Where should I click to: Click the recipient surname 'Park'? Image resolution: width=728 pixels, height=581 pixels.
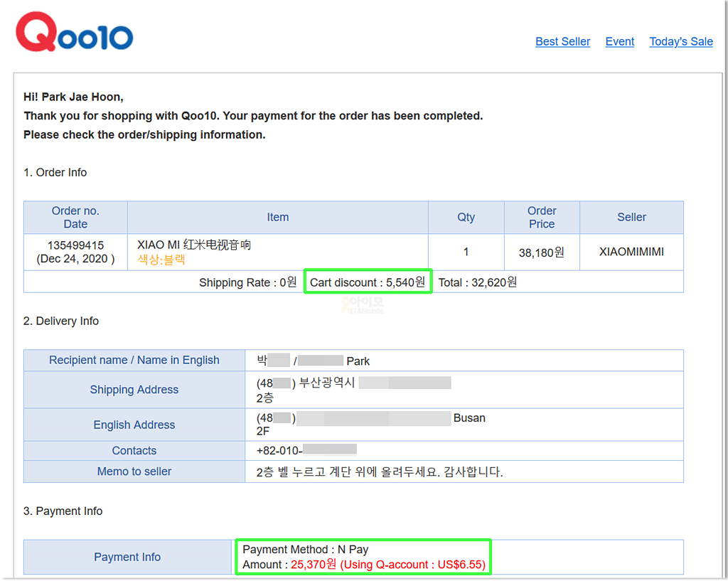pyautogui.click(x=358, y=361)
